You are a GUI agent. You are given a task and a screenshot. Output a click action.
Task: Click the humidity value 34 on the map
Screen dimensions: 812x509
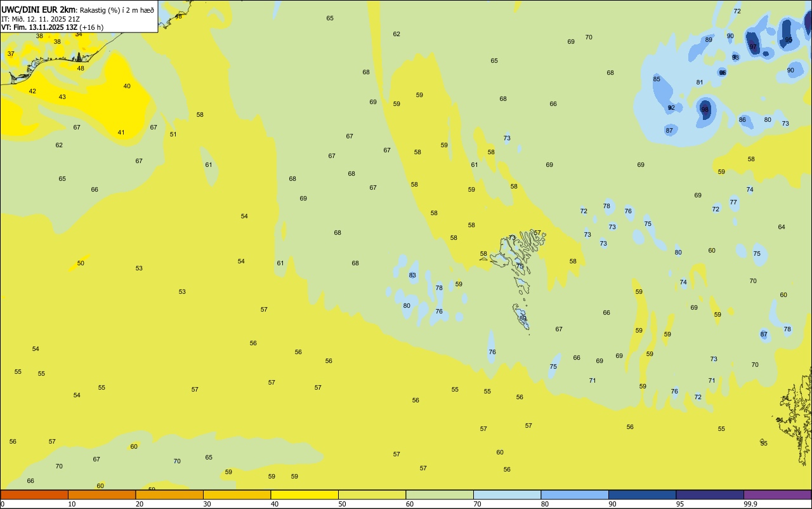pyautogui.click(x=79, y=34)
